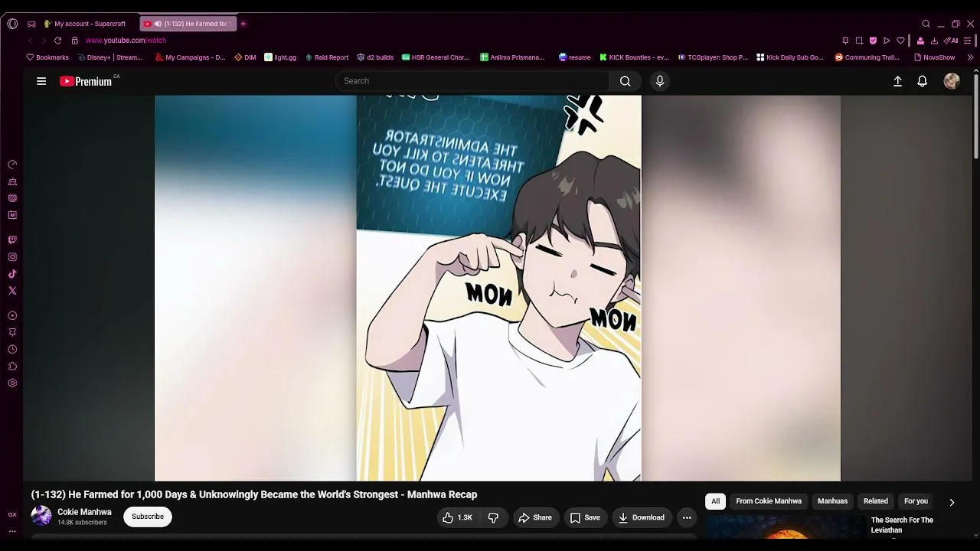
Task: Open the DIM bookmark
Action: tap(245, 57)
